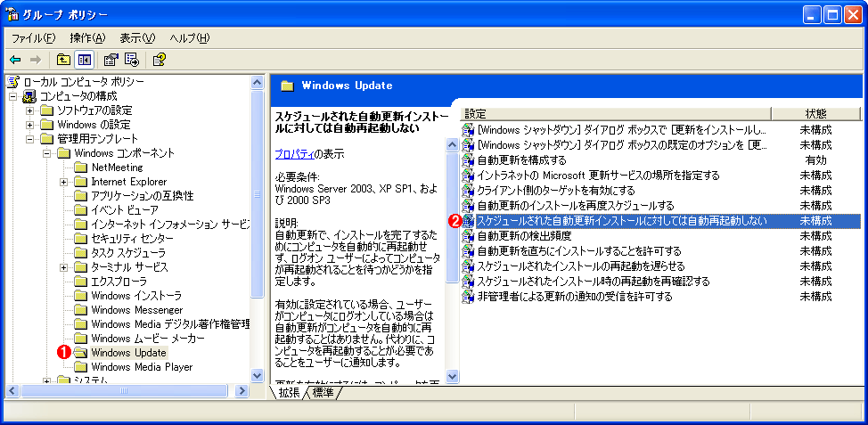
Task: Sort by the 設定 column header
Action: pos(615,113)
